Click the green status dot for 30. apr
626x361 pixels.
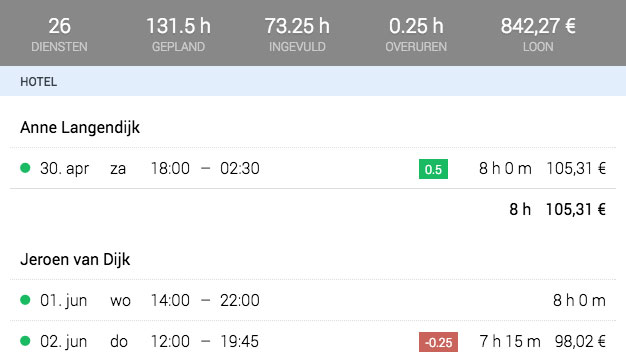pyautogui.click(x=25, y=168)
